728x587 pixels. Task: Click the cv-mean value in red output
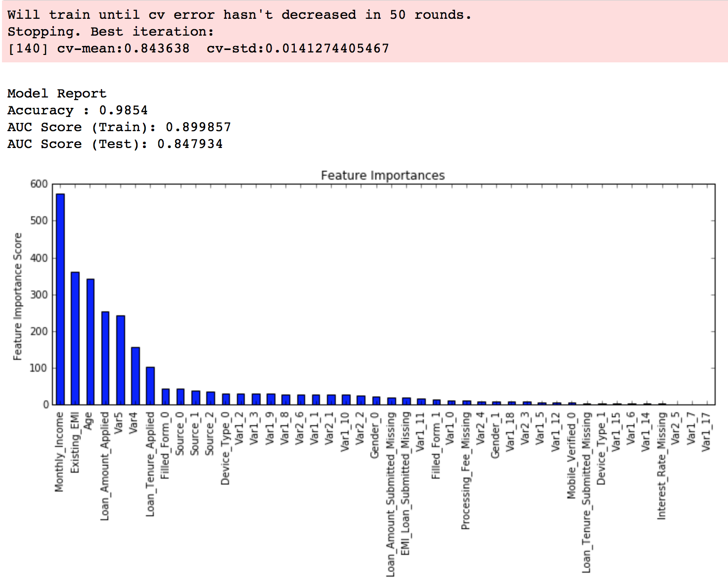point(157,49)
